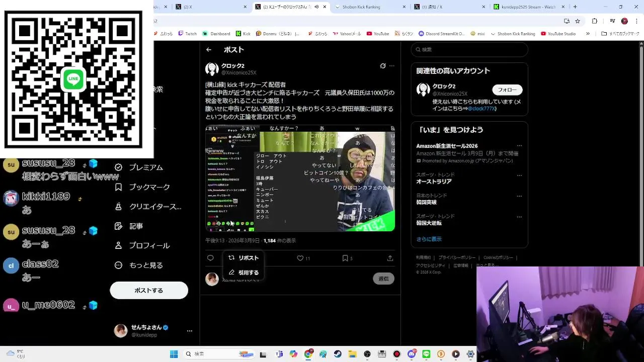Bookmark the post with the bookmark icon

point(345,258)
